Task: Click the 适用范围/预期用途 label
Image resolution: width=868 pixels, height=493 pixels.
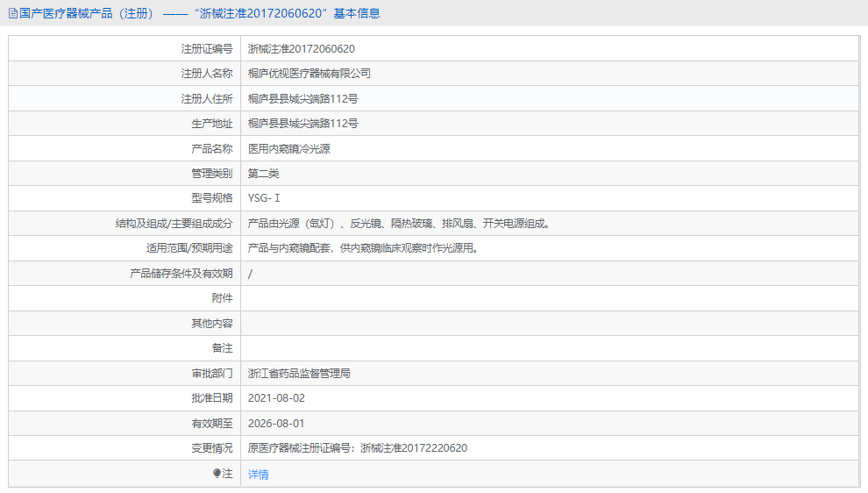Action: (189, 247)
